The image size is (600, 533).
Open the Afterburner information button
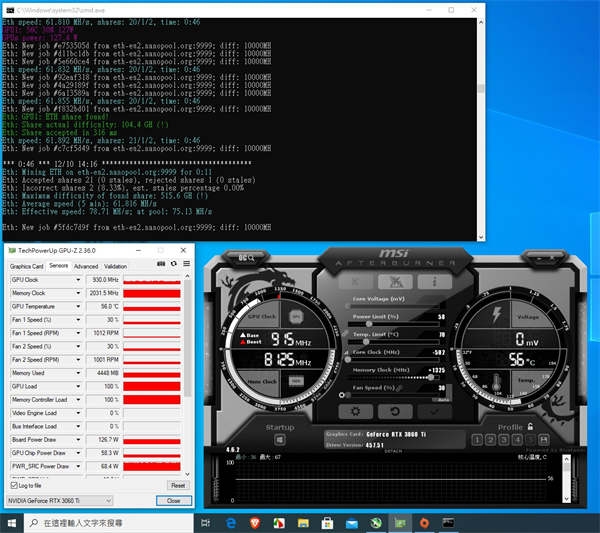435,282
